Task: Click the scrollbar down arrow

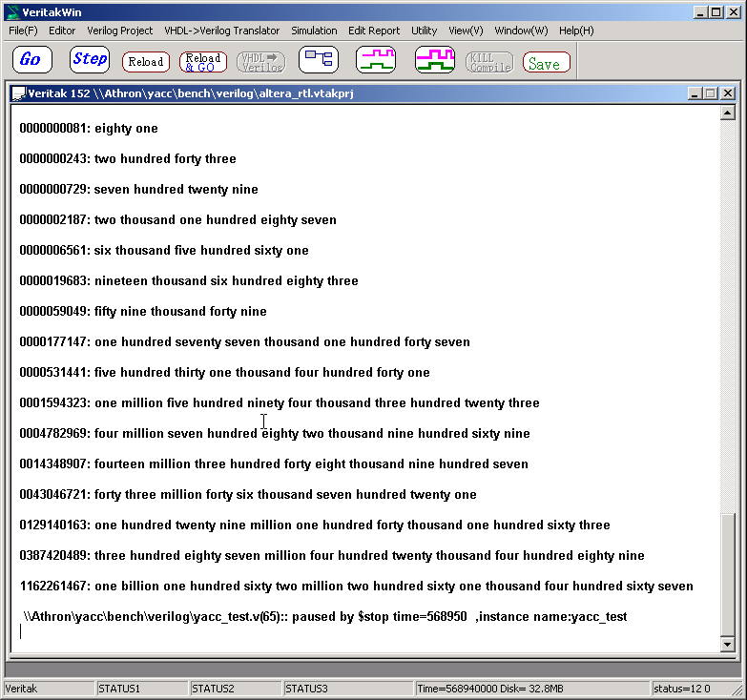Action: tap(728, 645)
